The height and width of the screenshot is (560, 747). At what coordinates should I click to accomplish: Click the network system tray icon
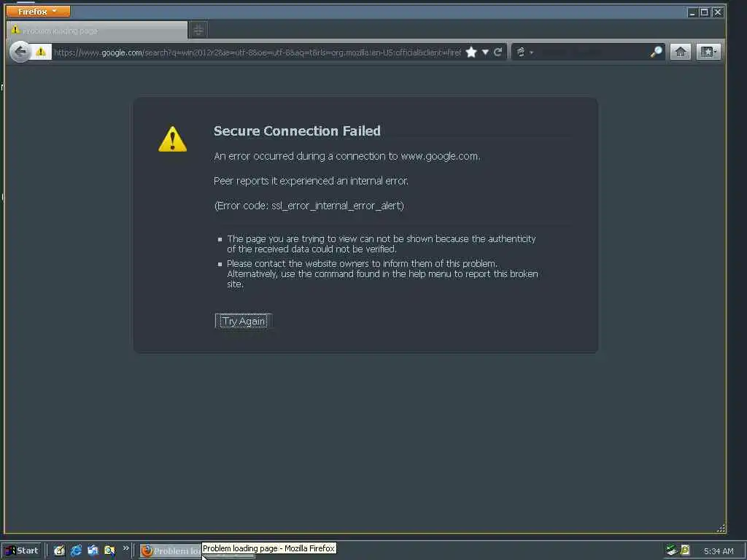click(671, 551)
